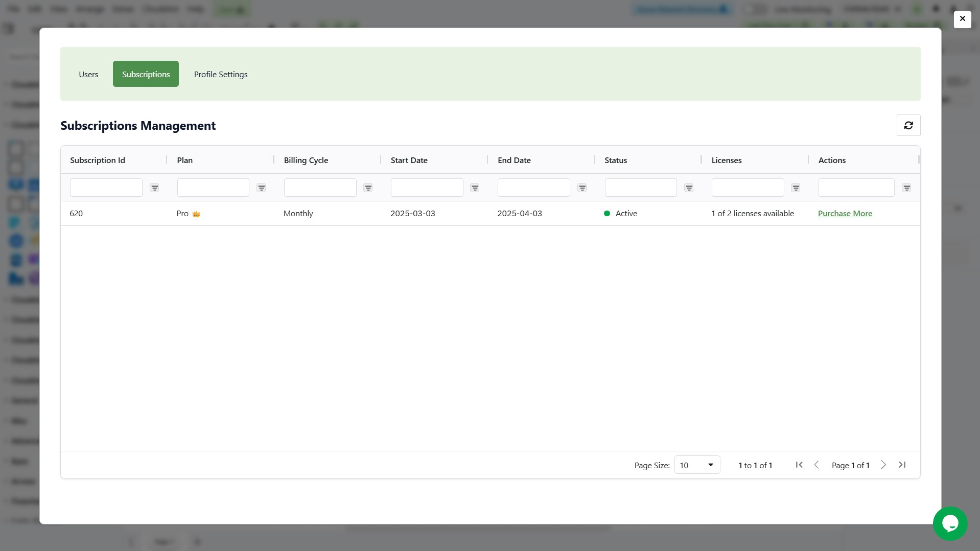Switch to the Users tab

[88, 74]
